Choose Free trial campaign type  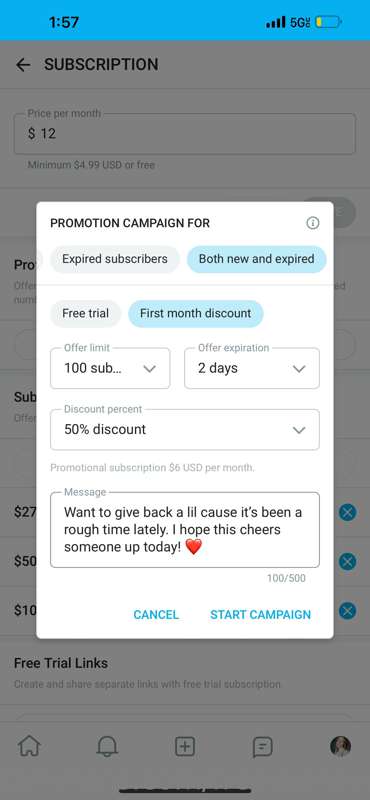(85, 313)
